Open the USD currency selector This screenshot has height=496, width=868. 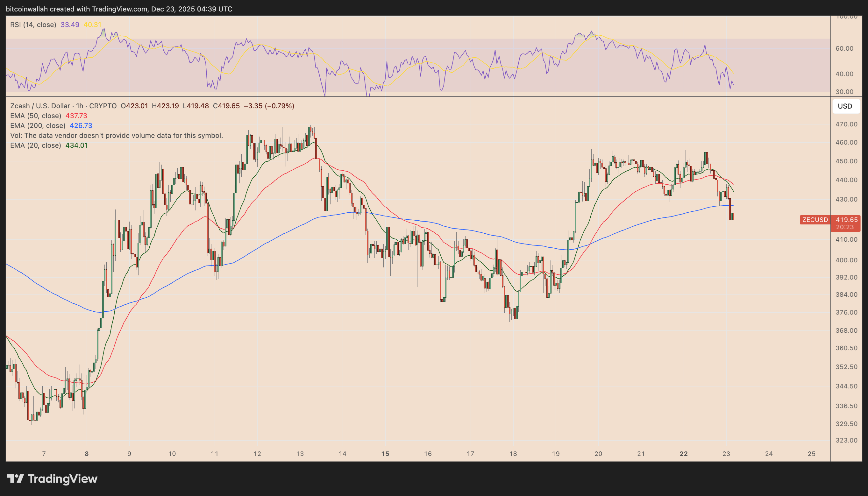[x=846, y=106]
